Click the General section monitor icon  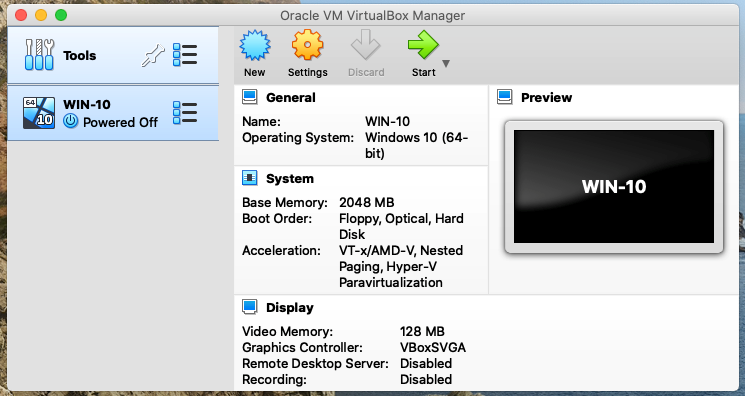pos(250,97)
